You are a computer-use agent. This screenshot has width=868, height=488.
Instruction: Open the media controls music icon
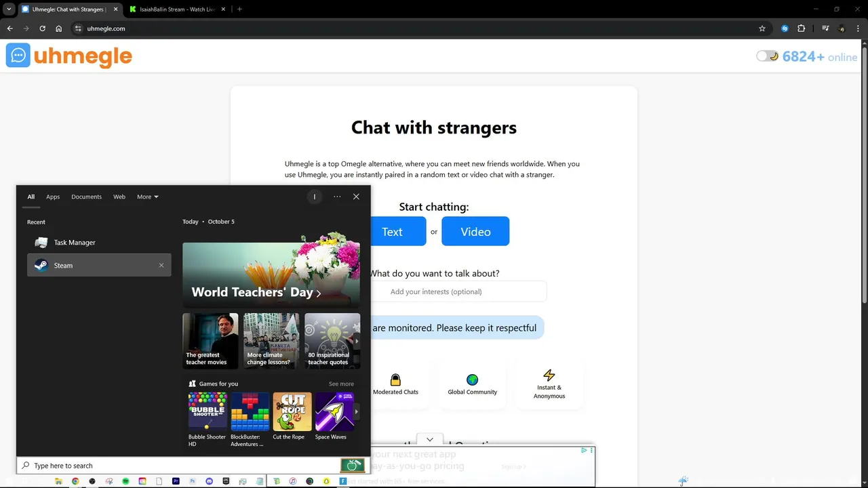click(825, 28)
